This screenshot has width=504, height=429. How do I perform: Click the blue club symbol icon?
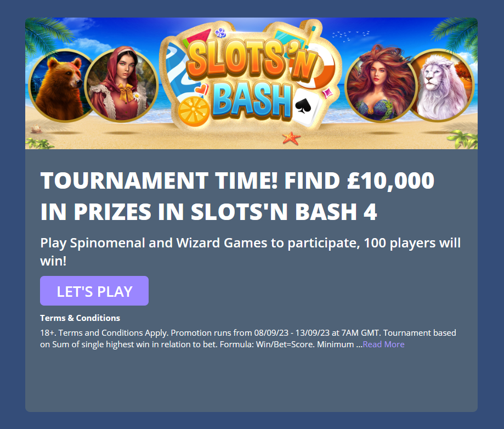220,33
